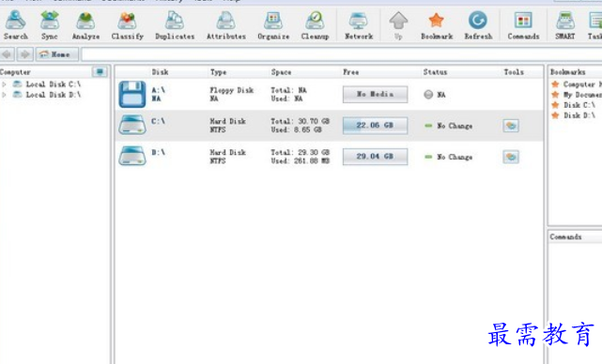The image size is (602, 364).
Task: Click the 22.06 GB free-space bar
Action: pyautogui.click(x=375, y=126)
